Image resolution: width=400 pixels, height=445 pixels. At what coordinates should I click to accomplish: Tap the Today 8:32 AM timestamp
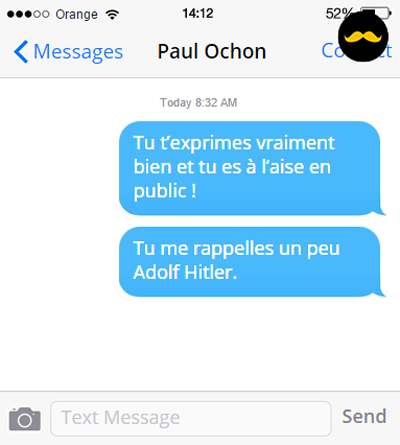tap(198, 103)
